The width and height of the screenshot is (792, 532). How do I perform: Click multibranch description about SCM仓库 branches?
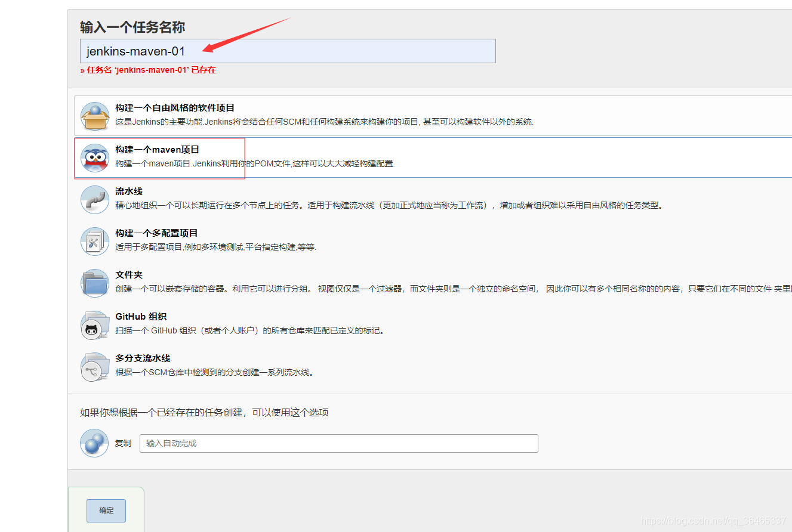pyautogui.click(x=214, y=372)
